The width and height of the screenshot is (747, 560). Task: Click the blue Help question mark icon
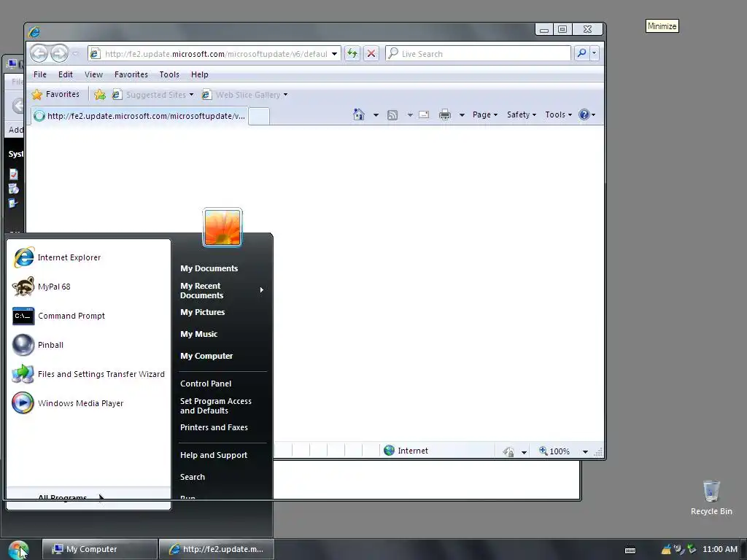(584, 114)
